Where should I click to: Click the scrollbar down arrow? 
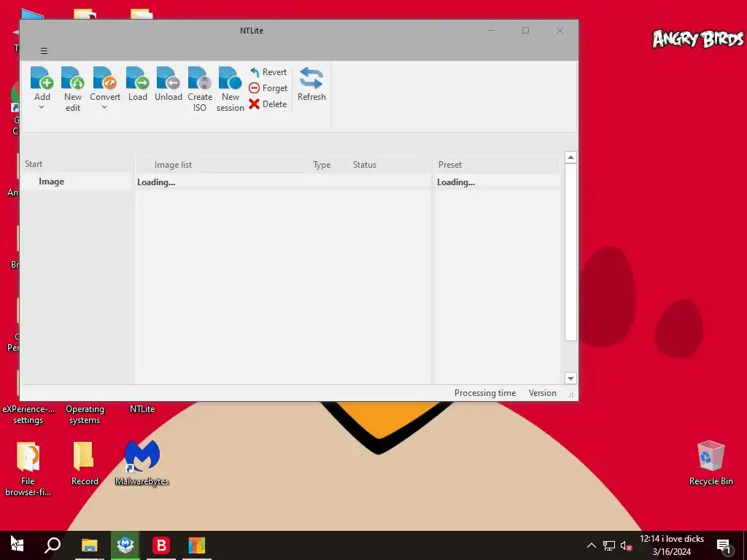click(570, 378)
